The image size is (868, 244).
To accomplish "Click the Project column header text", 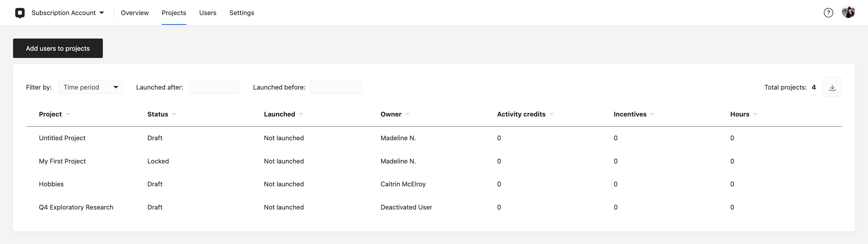I will tap(50, 114).
